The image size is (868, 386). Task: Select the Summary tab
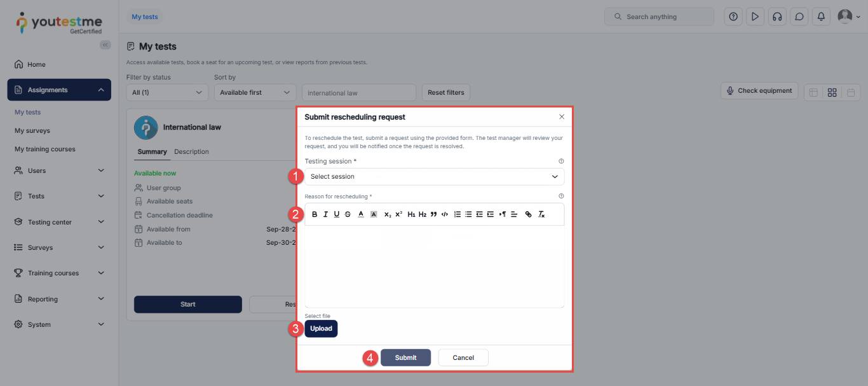[153, 151]
